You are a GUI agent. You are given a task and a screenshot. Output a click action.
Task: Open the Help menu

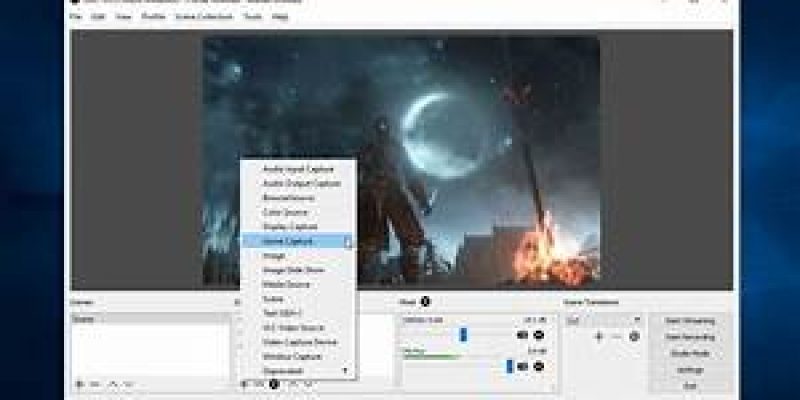(x=280, y=16)
